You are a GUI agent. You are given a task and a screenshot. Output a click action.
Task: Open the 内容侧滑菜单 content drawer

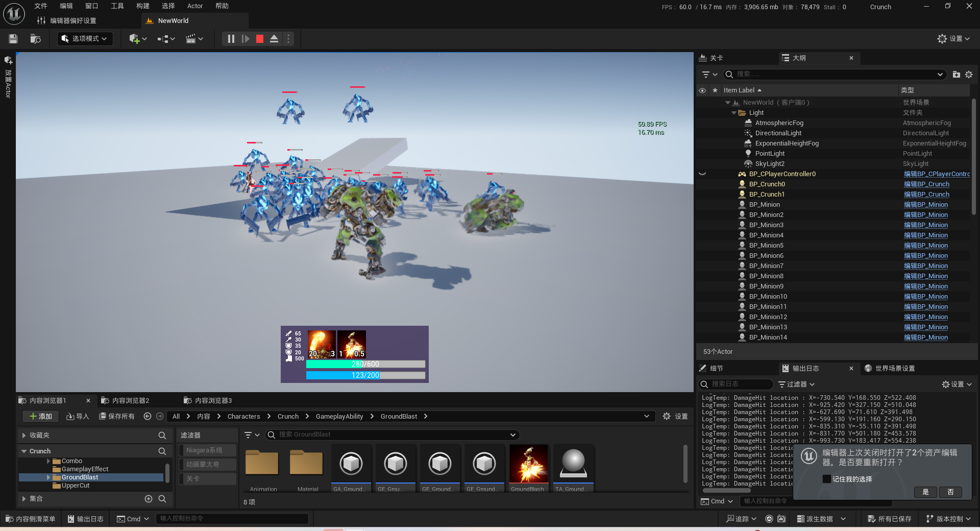click(x=31, y=519)
